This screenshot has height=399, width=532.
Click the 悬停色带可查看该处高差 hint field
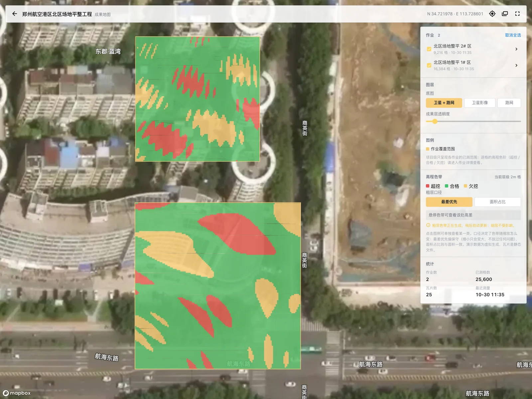click(473, 215)
